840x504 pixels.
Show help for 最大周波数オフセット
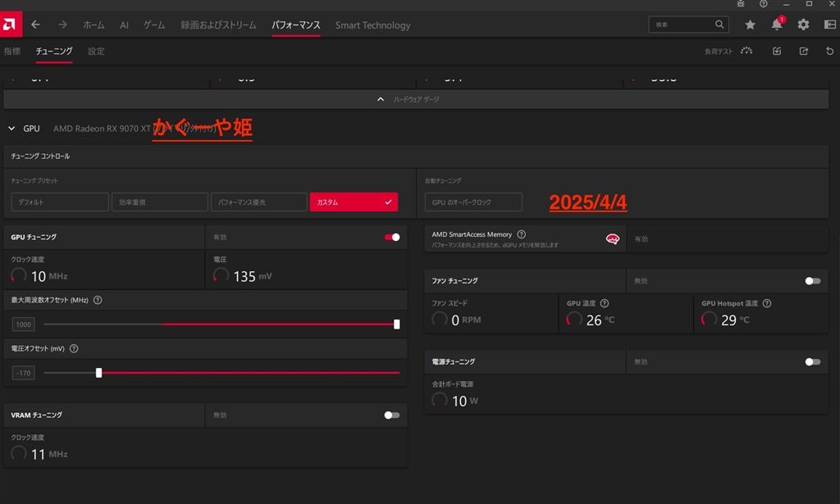click(x=98, y=300)
